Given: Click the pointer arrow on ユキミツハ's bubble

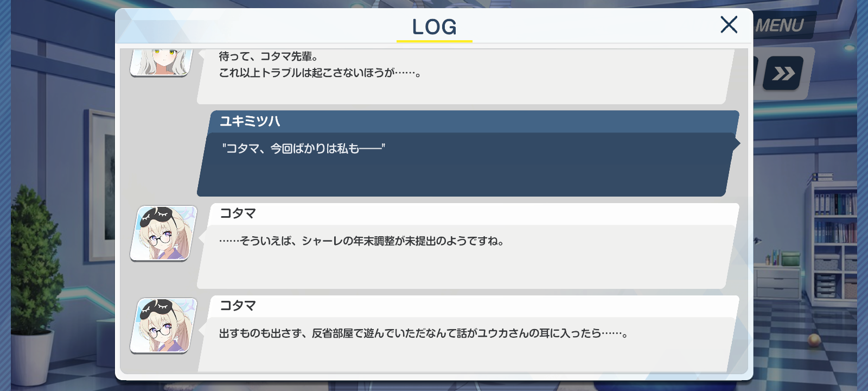Looking at the screenshot, I should pyautogui.click(x=736, y=143).
